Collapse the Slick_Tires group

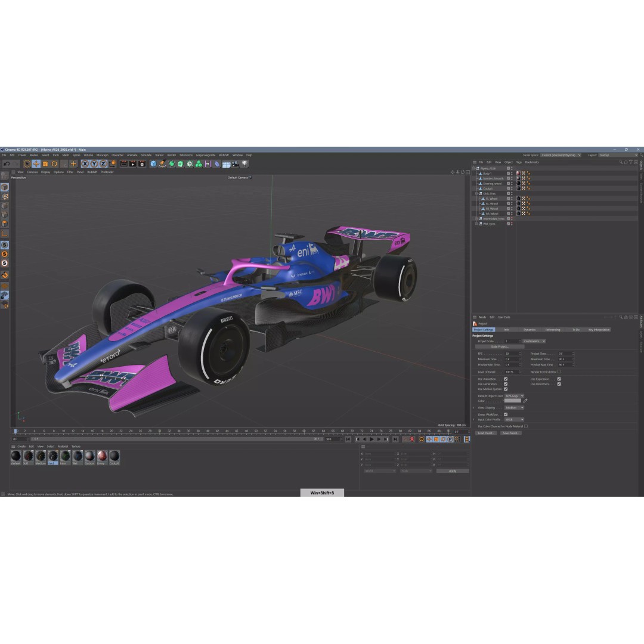click(476, 193)
